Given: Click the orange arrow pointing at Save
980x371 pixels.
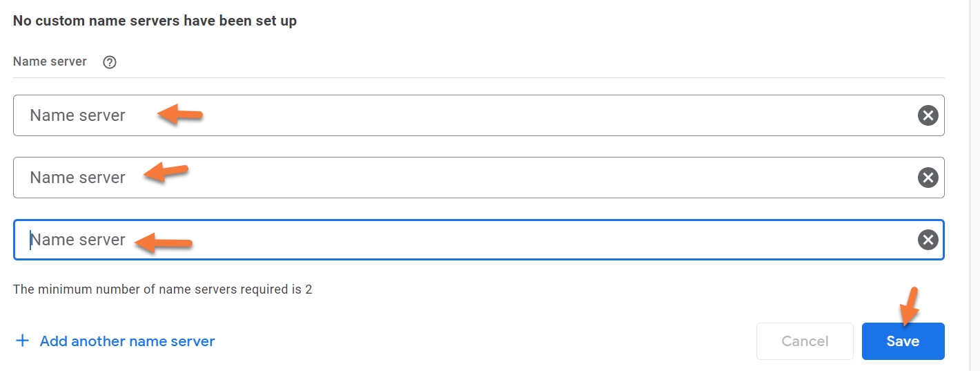Looking at the screenshot, I should pos(909,307).
